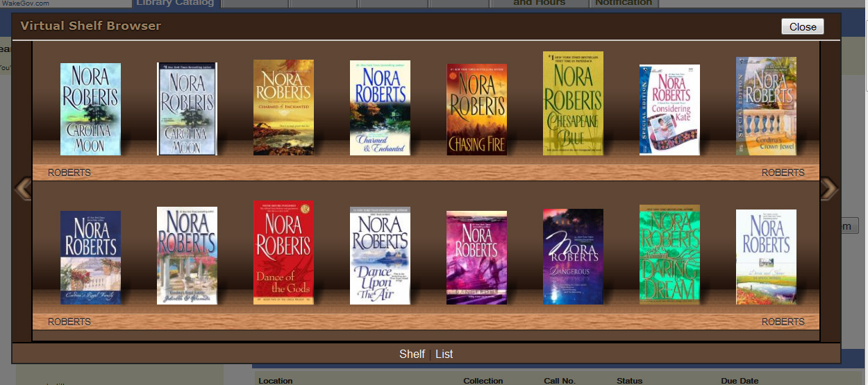The width and height of the screenshot is (868, 385).
Task: Open the Considering Kate book cover
Action: point(669,110)
